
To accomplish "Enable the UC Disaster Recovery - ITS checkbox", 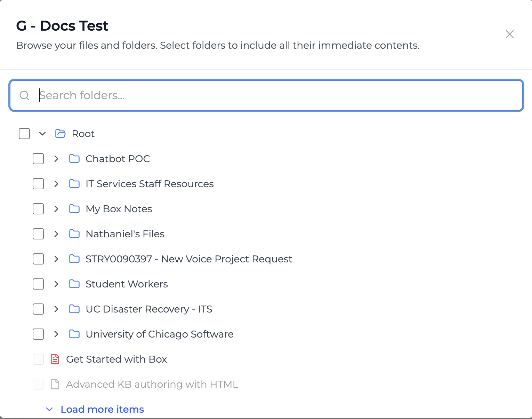I will (38, 309).
